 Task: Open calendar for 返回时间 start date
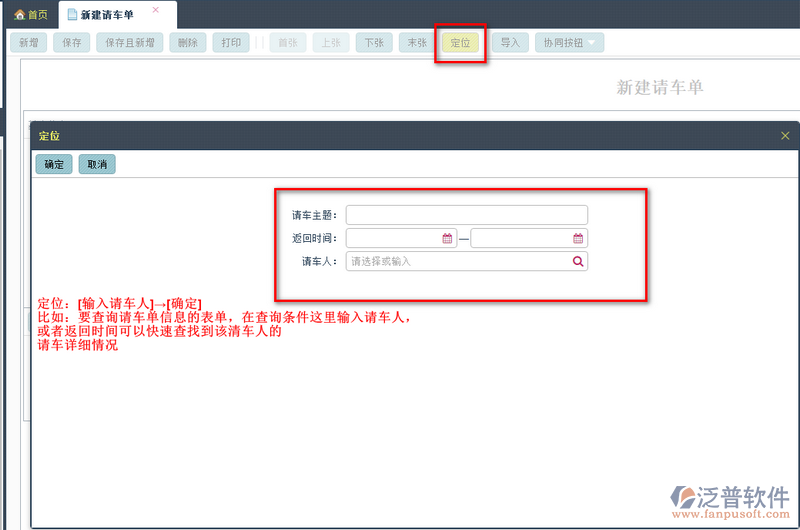(x=447, y=238)
